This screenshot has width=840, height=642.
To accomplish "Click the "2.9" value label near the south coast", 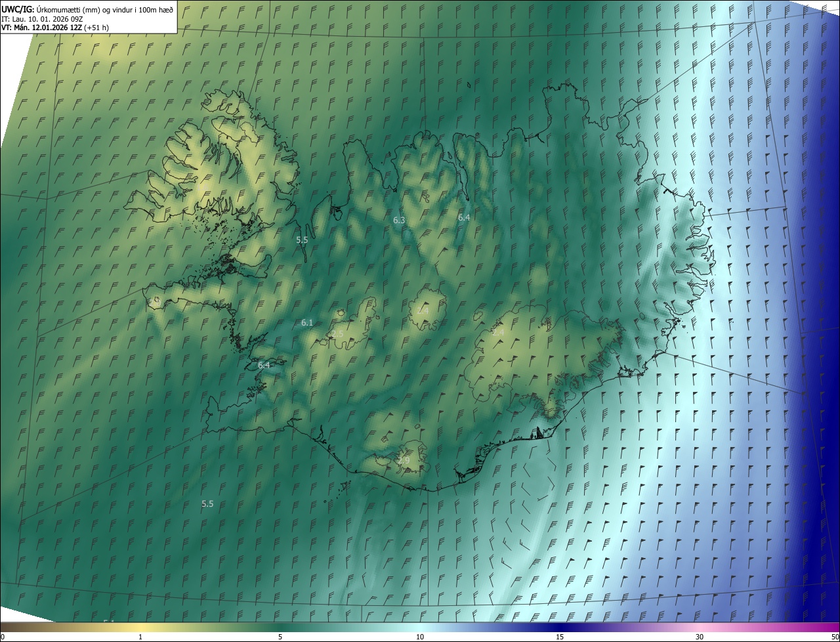I will click(404, 461).
